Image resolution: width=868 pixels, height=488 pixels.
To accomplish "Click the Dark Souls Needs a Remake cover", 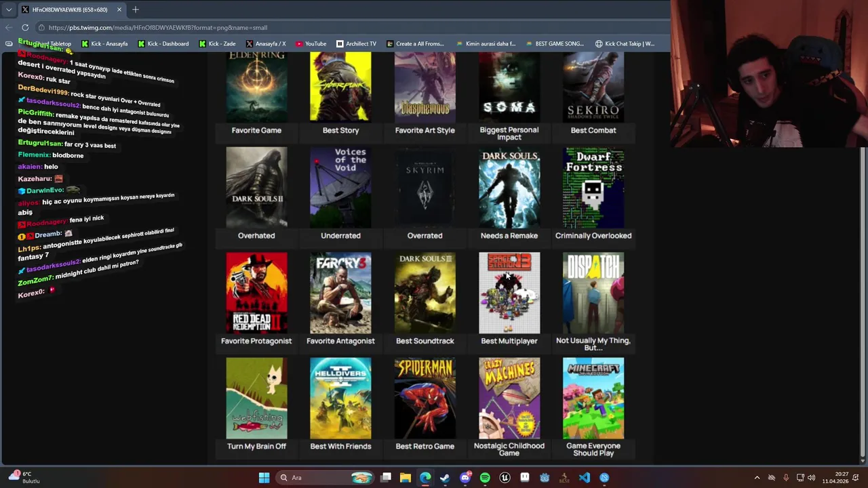I will [509, 188].
